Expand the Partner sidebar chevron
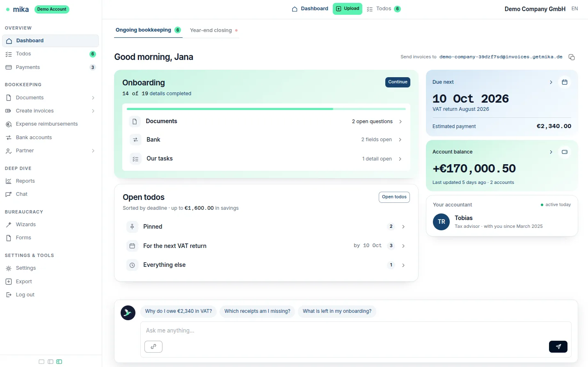Image resolution: width=588 pixels, height=367 pixels. 93,151
